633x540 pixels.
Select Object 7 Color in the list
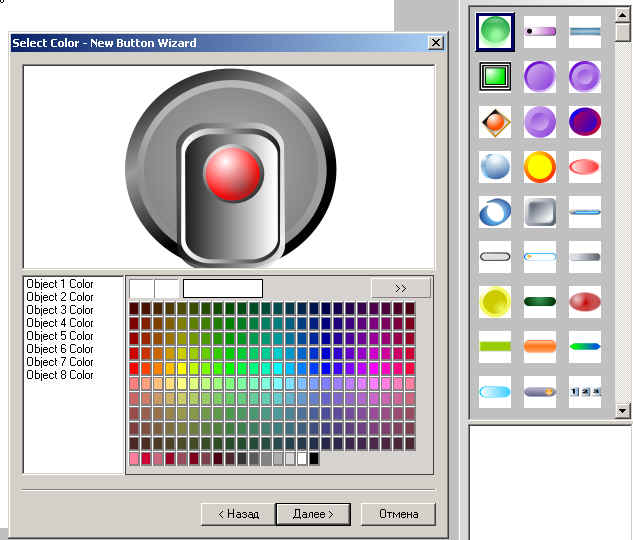(60, 362)
